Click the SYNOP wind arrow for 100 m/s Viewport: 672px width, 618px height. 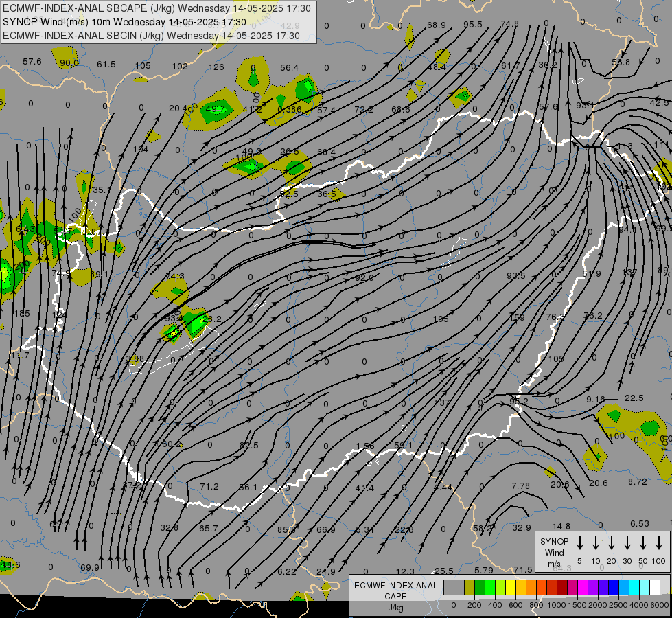[x=659, y=543]
